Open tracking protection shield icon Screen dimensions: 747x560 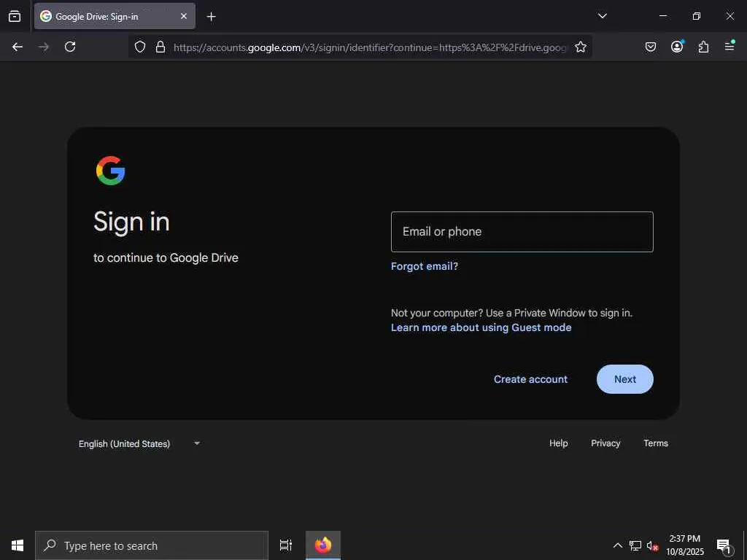point(139,47)
